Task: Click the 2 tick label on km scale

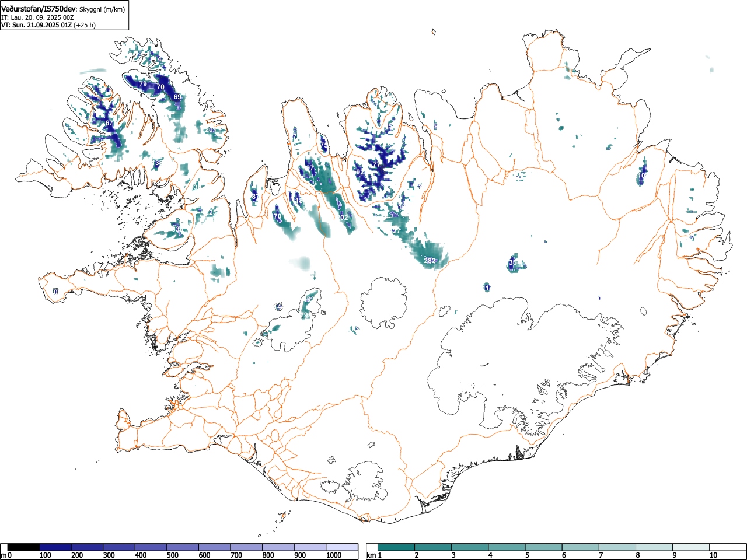Action: click(416, 555)
